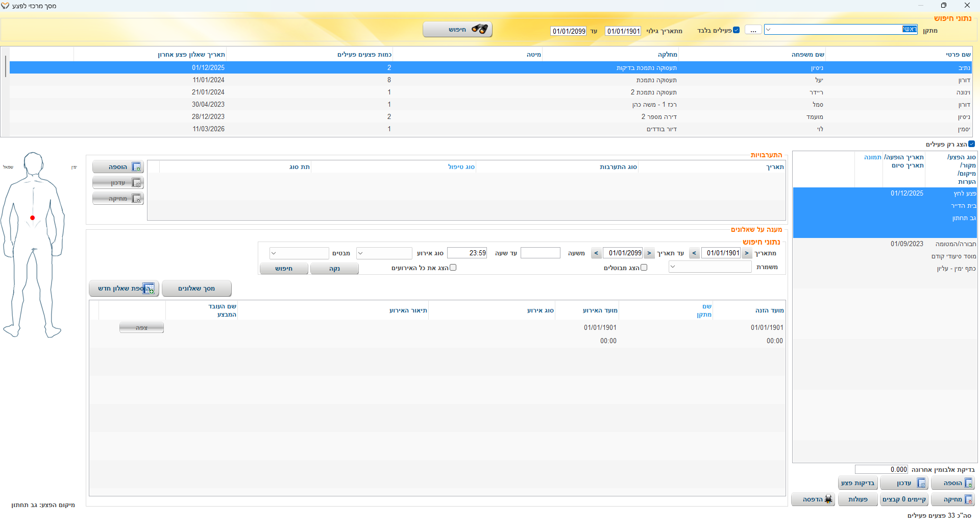Click עדכון under the wound list
Screen dimensions: 980x527
[x=904, y=483]
